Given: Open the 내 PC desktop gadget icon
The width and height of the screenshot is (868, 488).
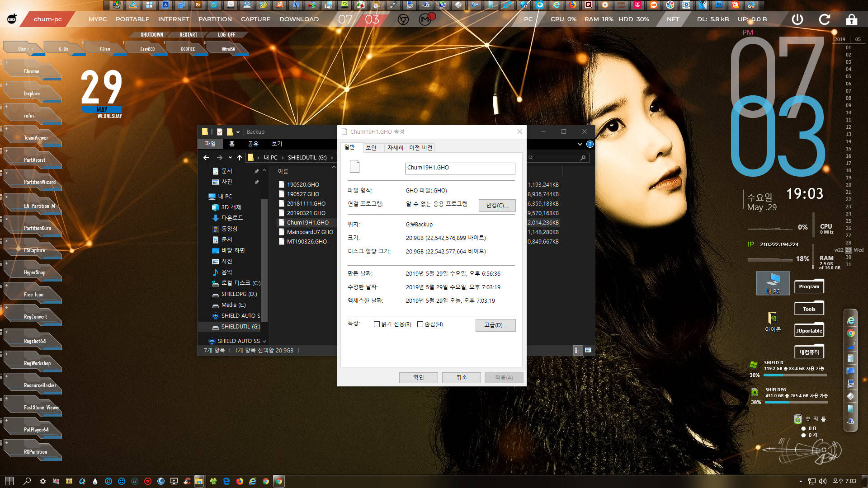Looking at the screenshot, I should pos(773,283).
